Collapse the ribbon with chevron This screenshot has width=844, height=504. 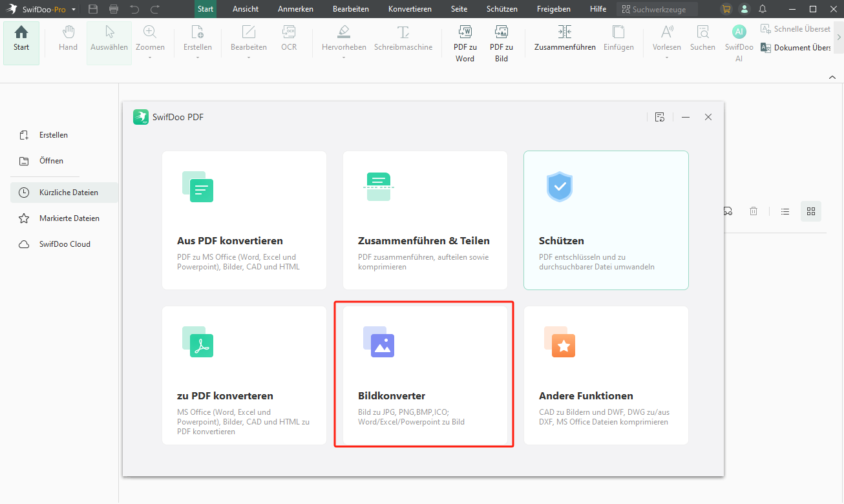point(832,77)
